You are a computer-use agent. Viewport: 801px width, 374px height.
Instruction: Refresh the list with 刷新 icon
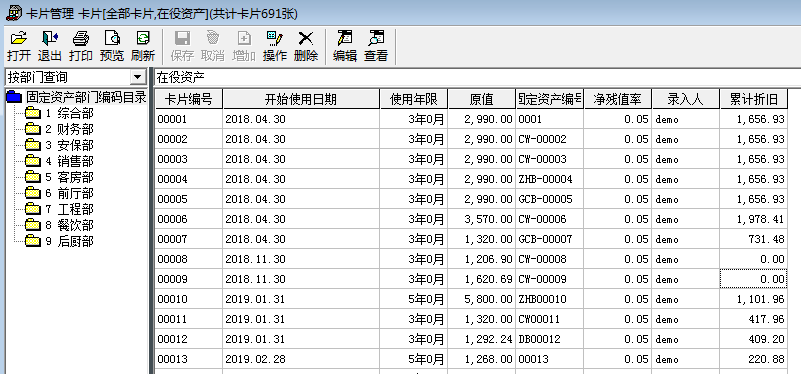pyautogui.click(x=143, y=46)
